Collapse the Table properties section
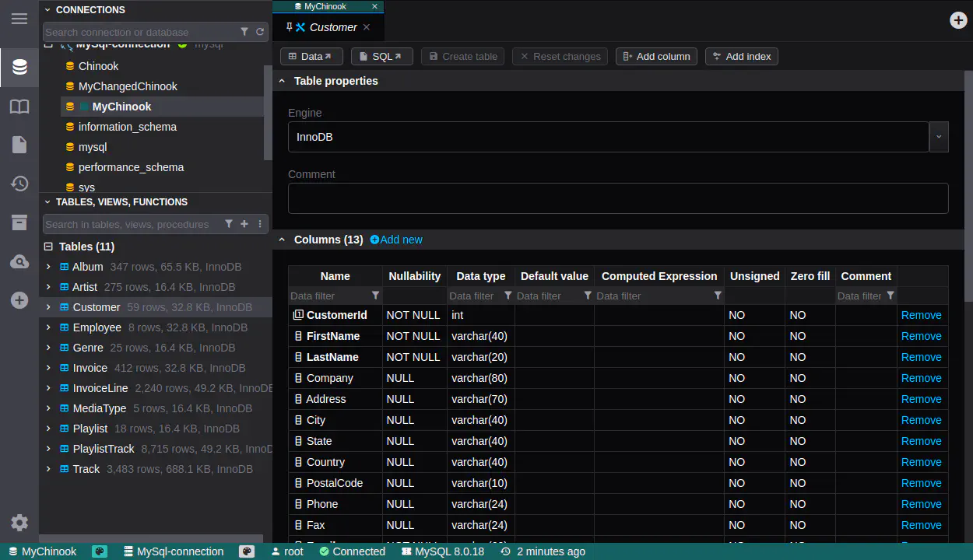 tap(282, 81)
